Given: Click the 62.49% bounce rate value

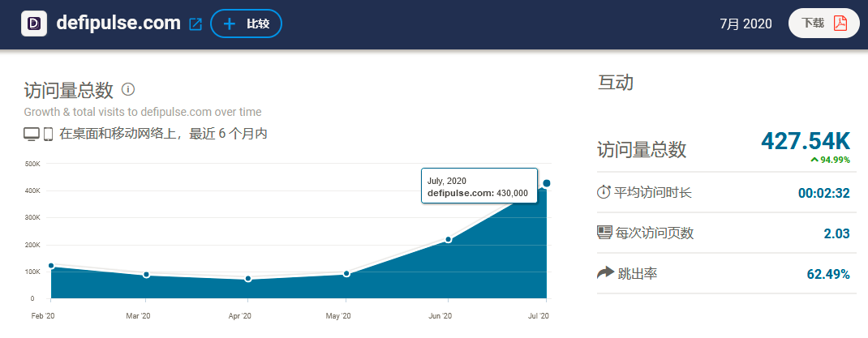Looking at the screenshot, I should coord(828,274).
